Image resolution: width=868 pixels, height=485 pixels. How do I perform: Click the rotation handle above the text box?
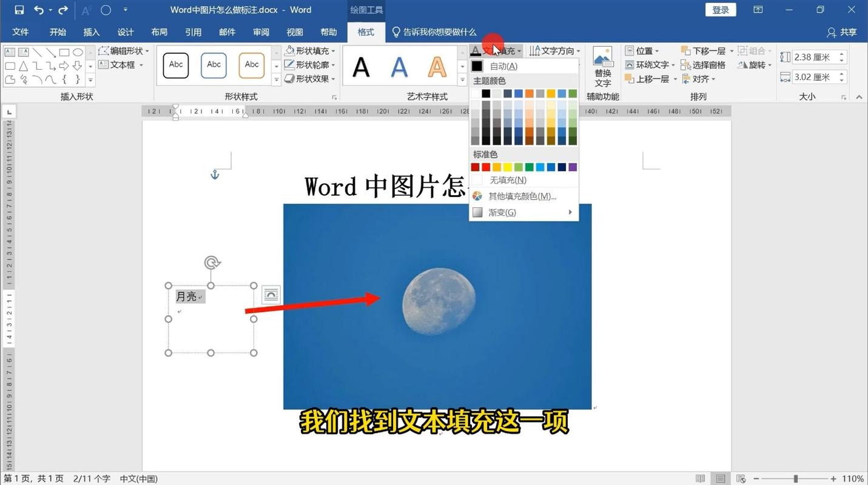[212, 263]
